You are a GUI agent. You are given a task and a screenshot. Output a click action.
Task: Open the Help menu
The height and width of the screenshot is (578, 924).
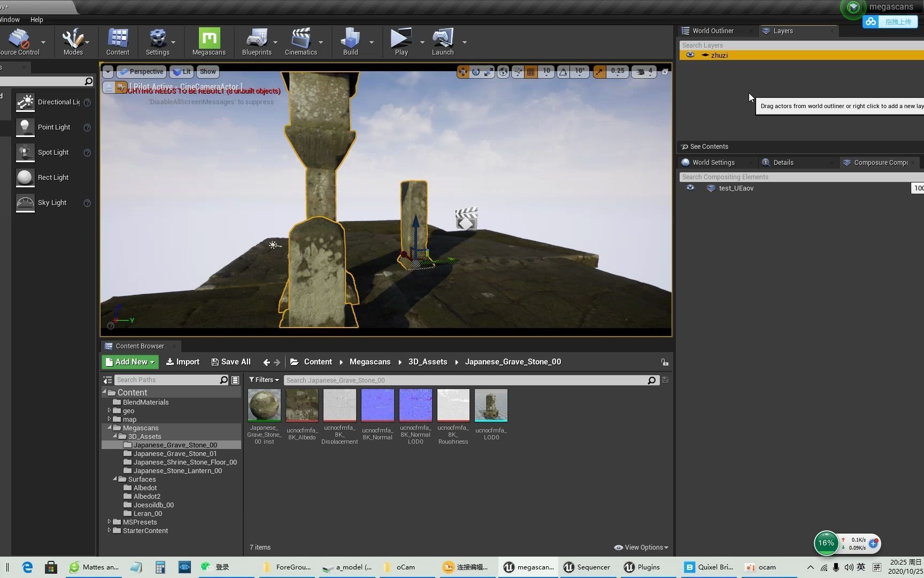point(36,19)
